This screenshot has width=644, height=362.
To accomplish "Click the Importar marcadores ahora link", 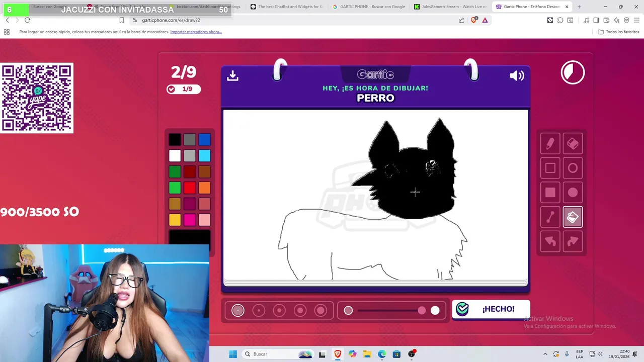I will coord(196,32).
